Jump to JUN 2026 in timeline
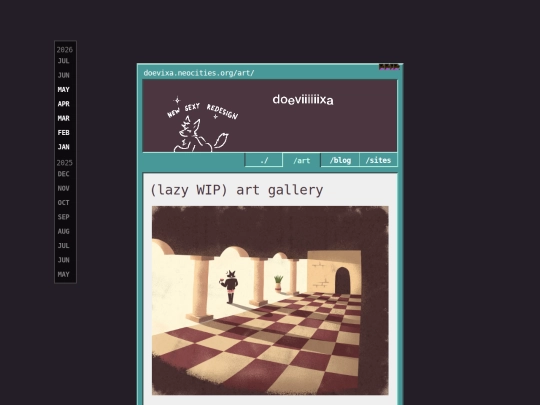This screenshot has width=540, height=405. click(x=64, y=75)
